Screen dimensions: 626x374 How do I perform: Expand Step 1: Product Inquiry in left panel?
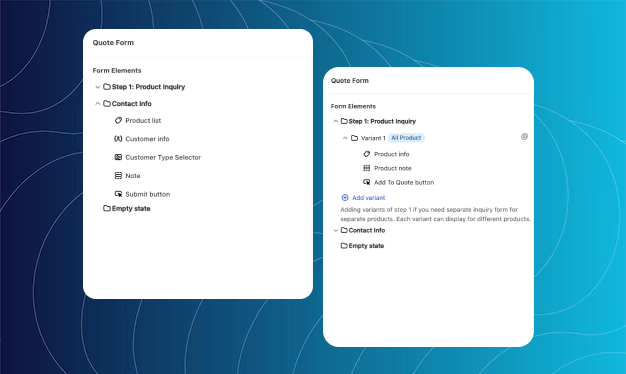(x=97, y=87)
